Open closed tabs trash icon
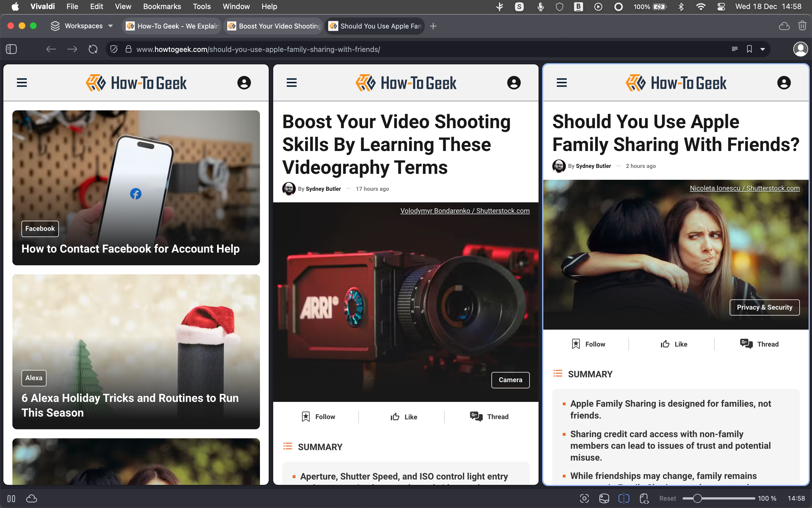Screen dimensions: 812x508 [x=802, y=26]
